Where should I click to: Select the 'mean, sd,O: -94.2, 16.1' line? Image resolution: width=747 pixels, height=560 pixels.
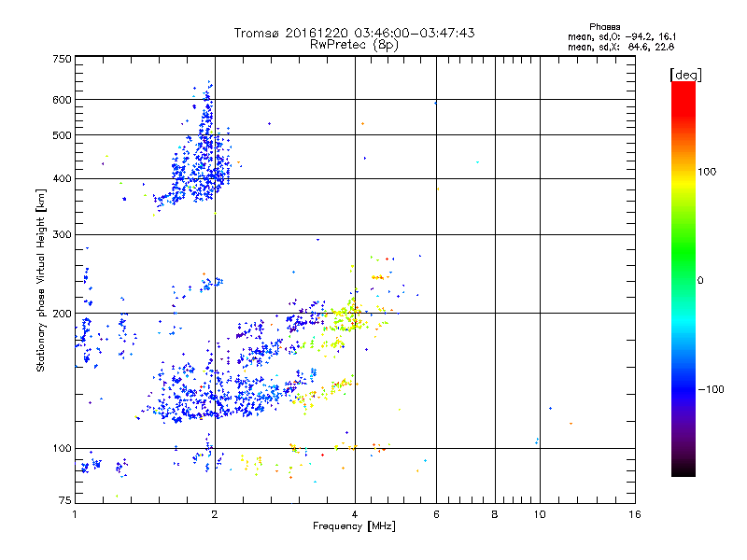tap(622, 36)
